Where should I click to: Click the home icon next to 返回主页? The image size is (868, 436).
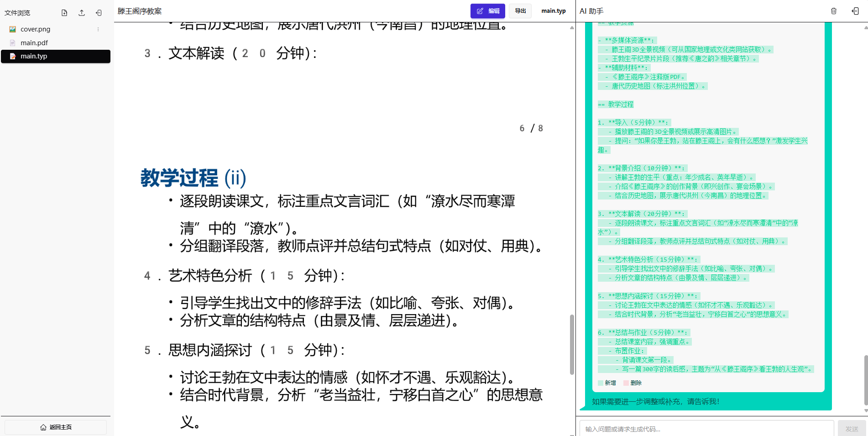click(42, 427)
